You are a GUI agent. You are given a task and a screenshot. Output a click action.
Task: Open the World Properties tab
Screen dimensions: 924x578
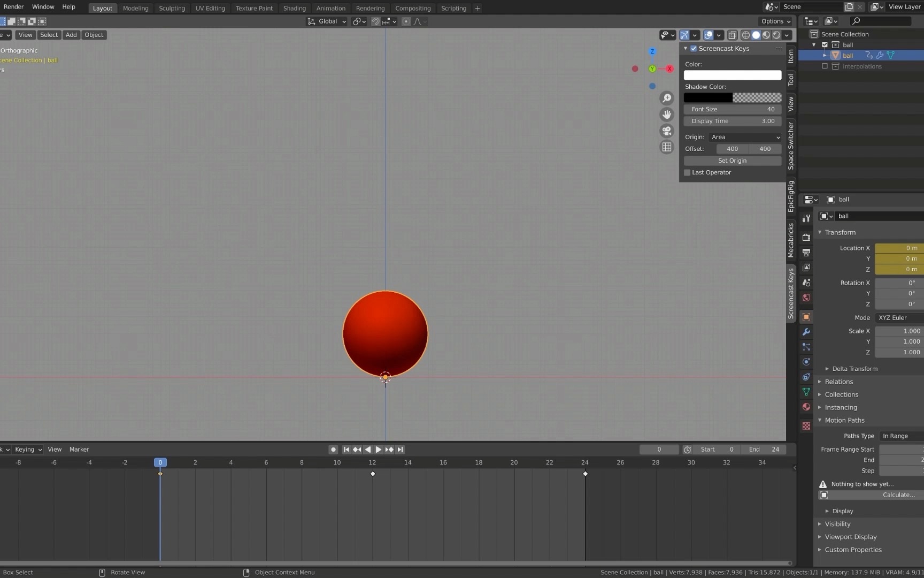(806, 296)
